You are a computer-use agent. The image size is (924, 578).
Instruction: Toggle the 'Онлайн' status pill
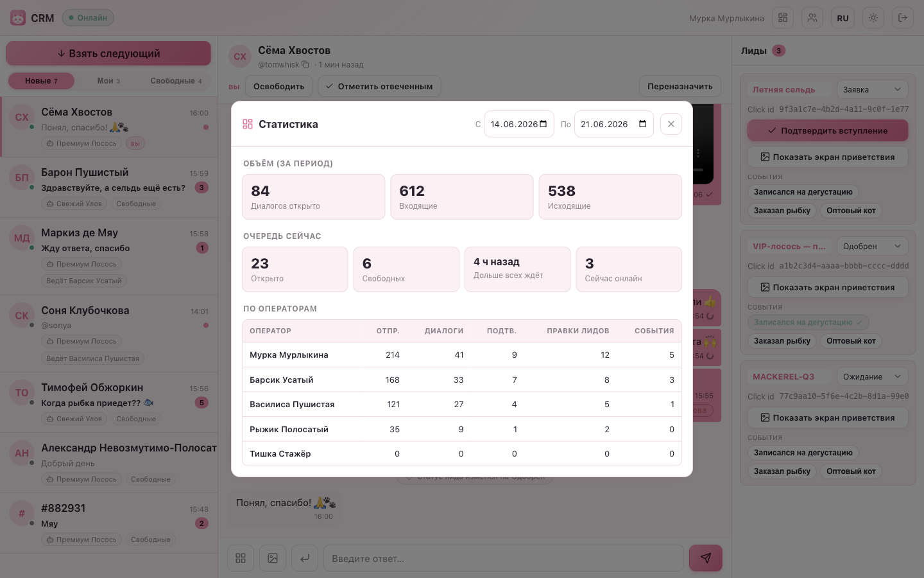tap(88, 18)
